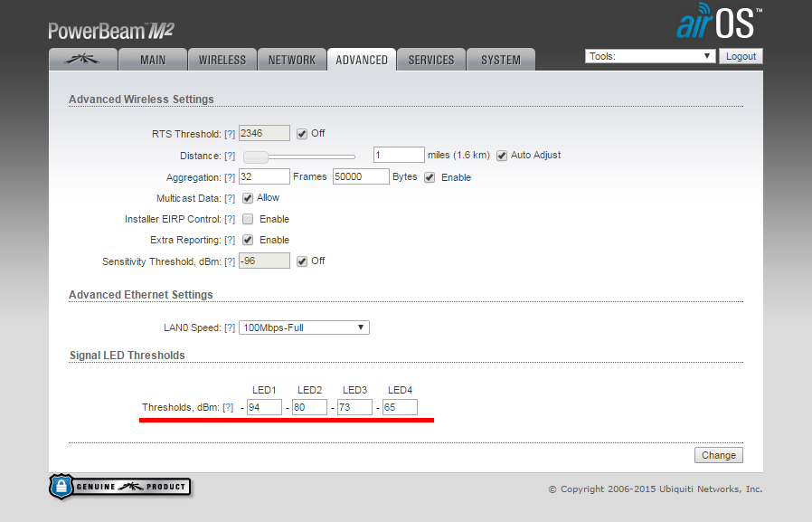Click the Change button
This screenshot has width=812, height=522.
tap(719, 455)
